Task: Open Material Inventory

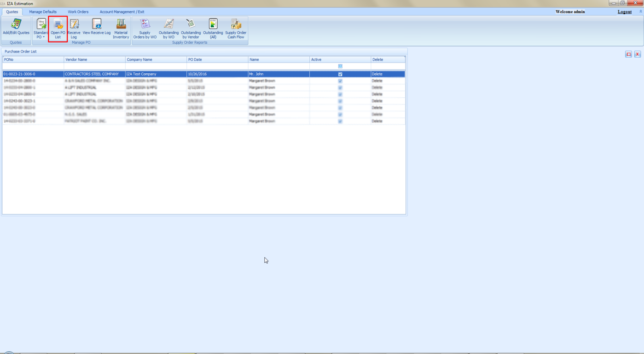Action: click(x=121, y=28)
